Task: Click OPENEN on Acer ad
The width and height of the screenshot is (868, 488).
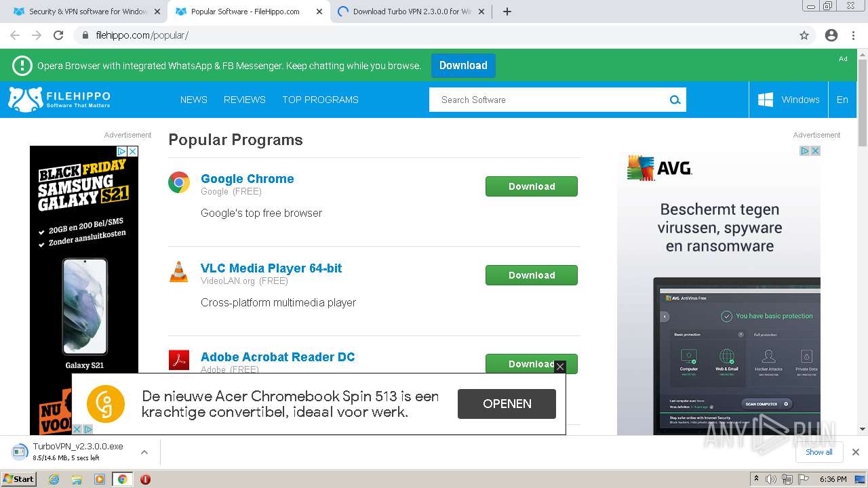Action: (507, 403)
